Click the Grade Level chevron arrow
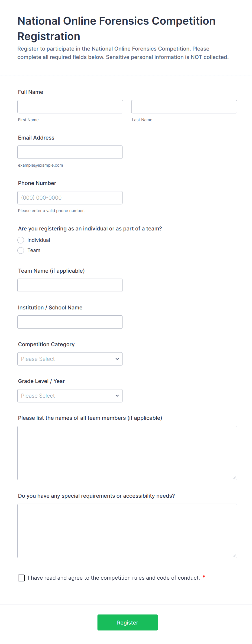The image size is (252, 644). 117,396
